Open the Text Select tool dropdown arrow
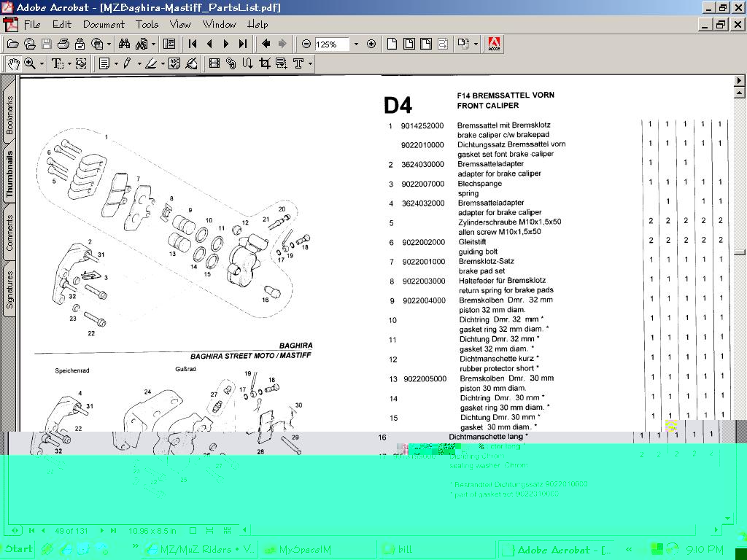747x560 pixels. pyautogui.click(x=69, y=63)
